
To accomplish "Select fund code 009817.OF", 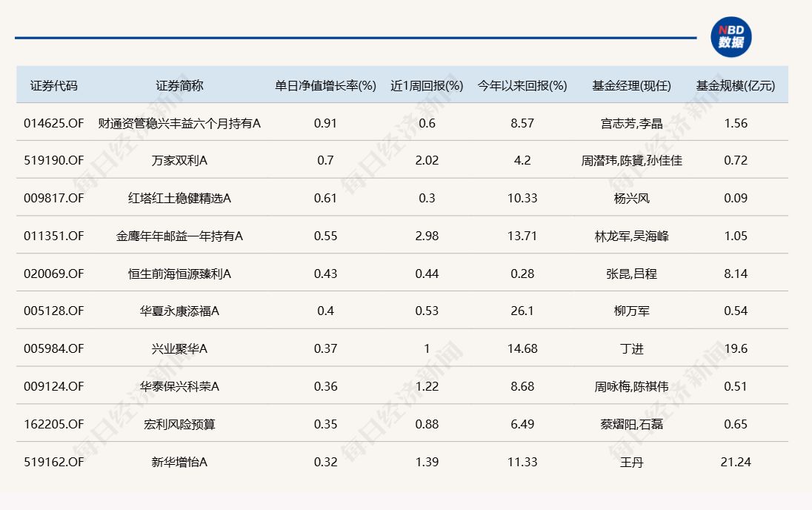I will click(54, 198).
